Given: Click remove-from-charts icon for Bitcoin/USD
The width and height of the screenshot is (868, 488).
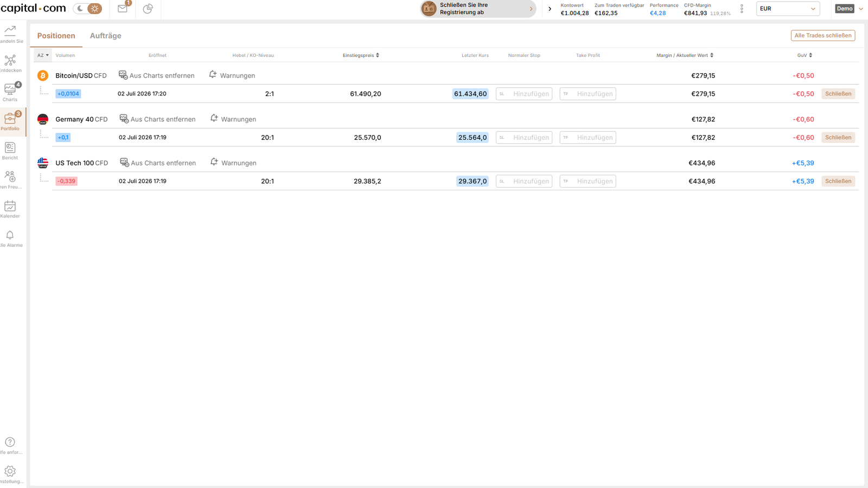Looking at the screenshot, I should pyautogui.click(x=123, y=75).
